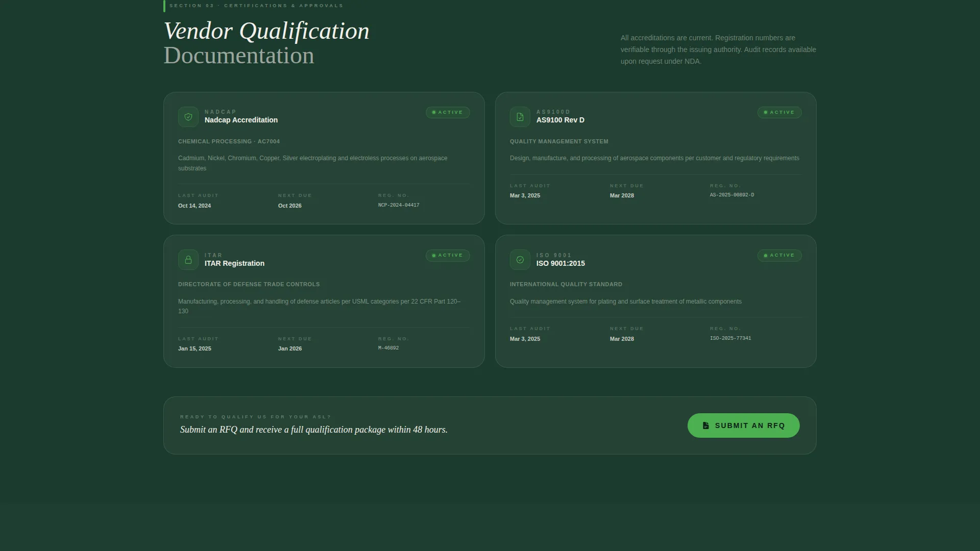The width and height of the screenshot is (980, 551).
Task: Click the Section 03 Certifications & Approvals label
Action: pos(256,6)
